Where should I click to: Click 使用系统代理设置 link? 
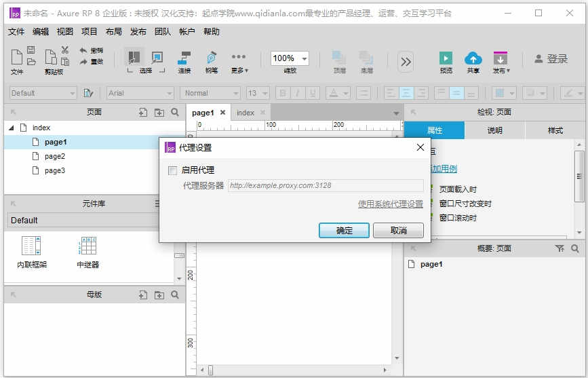[391, 204]
